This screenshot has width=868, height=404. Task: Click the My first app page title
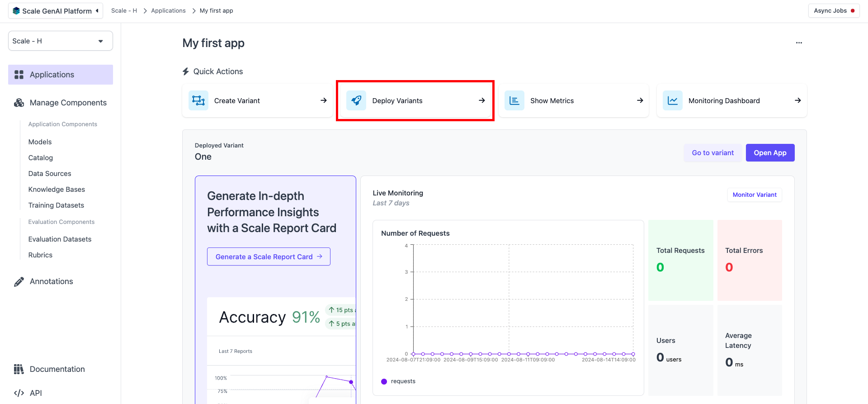pyautogui.click(x=213, y=43)
